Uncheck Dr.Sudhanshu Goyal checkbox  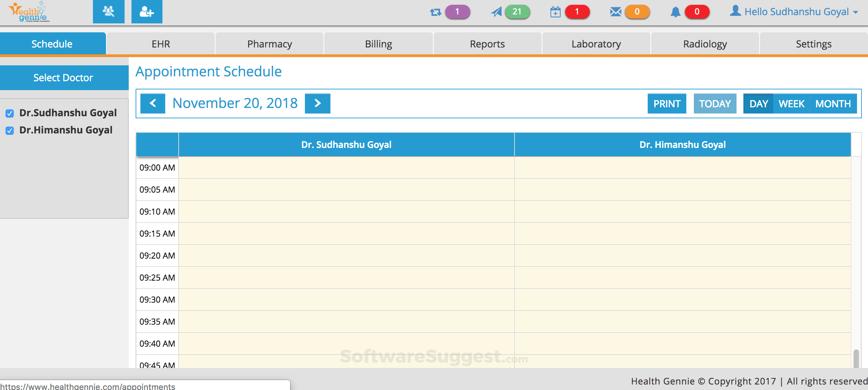pos(10,113)
